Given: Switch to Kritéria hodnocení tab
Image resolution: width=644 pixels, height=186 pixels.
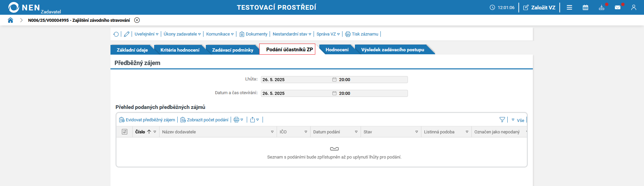Looking at the screenshot, I should (180, 50).
